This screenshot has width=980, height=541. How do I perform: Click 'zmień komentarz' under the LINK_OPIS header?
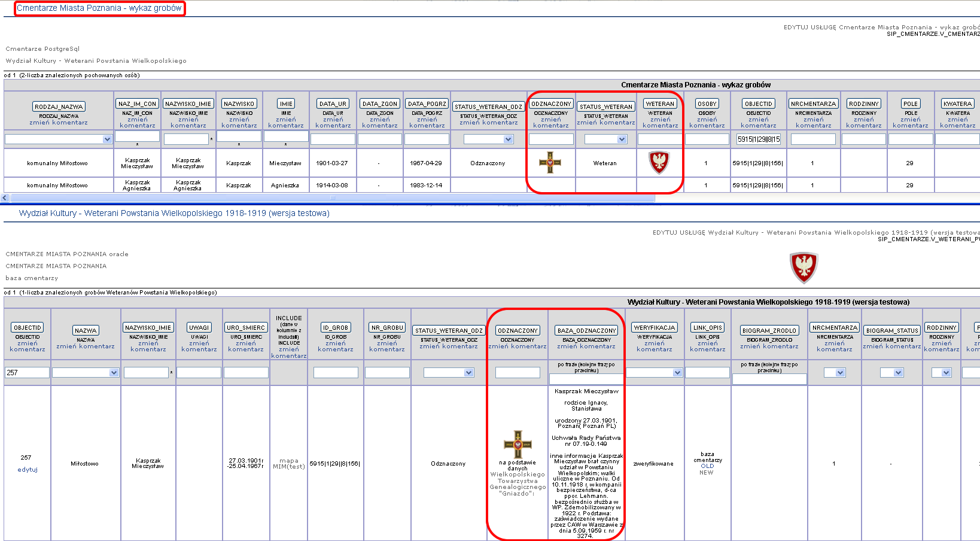coord(707,346)
